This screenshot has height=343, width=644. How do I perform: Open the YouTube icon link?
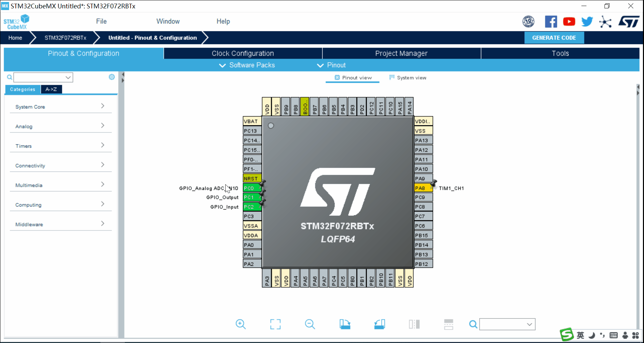tap(569, 22)
